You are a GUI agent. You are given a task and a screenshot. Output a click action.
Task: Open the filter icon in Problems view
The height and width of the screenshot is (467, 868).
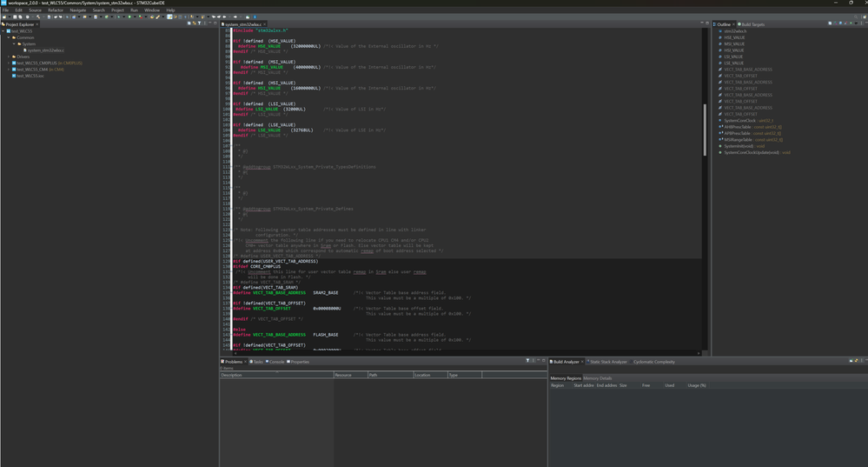[x=527, y=361]
